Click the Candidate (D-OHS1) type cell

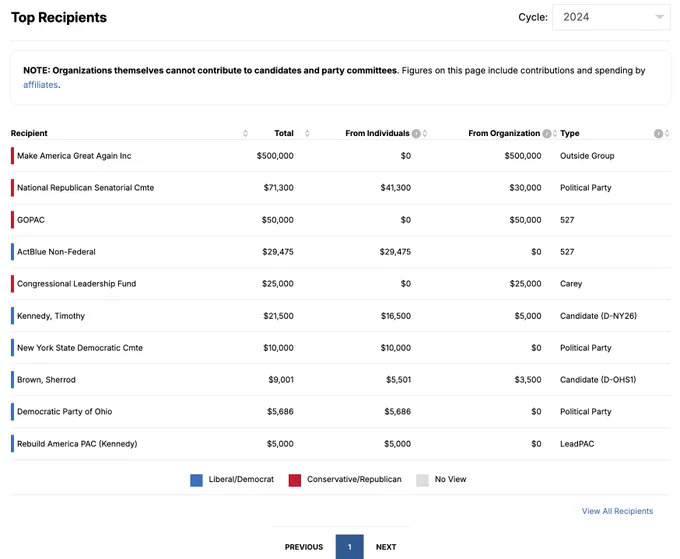pyautogui.click(x=598, y=380)
